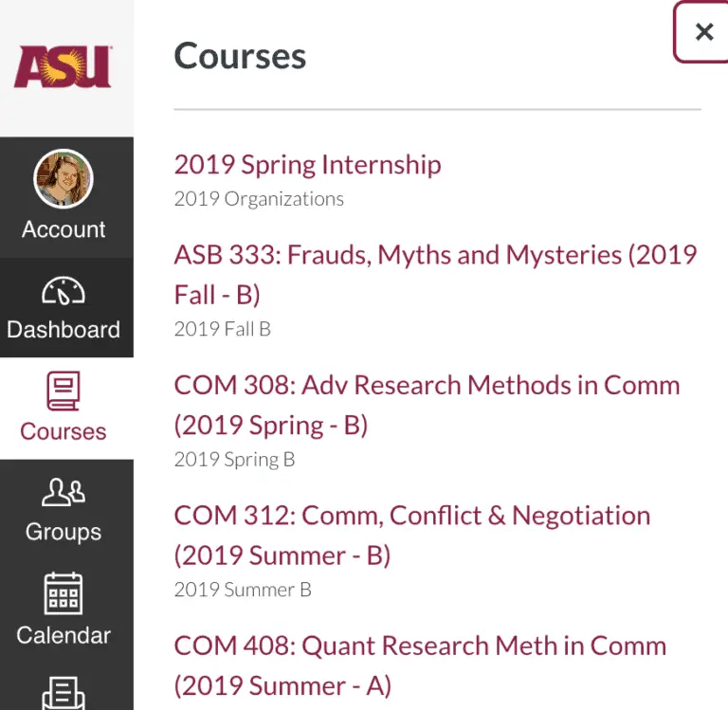Viewport: 728px width, 710px height.
Task: Click the Calendar grid icon
Action: coord(64,593)
